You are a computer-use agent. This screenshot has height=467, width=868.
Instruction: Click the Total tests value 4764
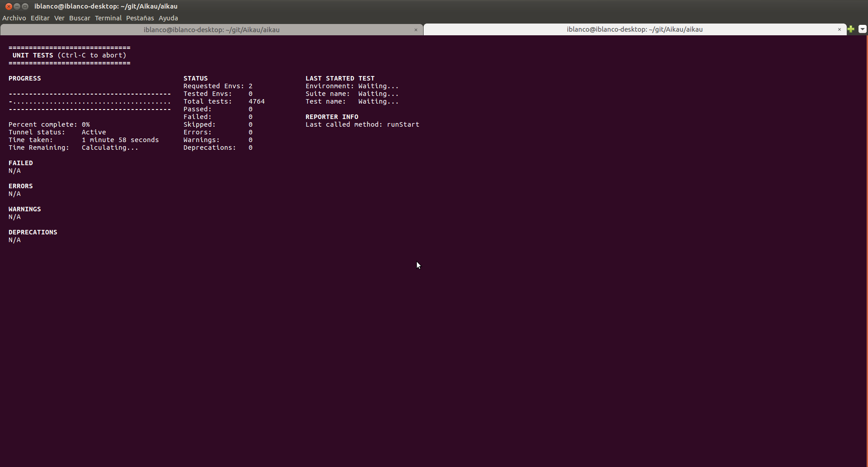257,101
